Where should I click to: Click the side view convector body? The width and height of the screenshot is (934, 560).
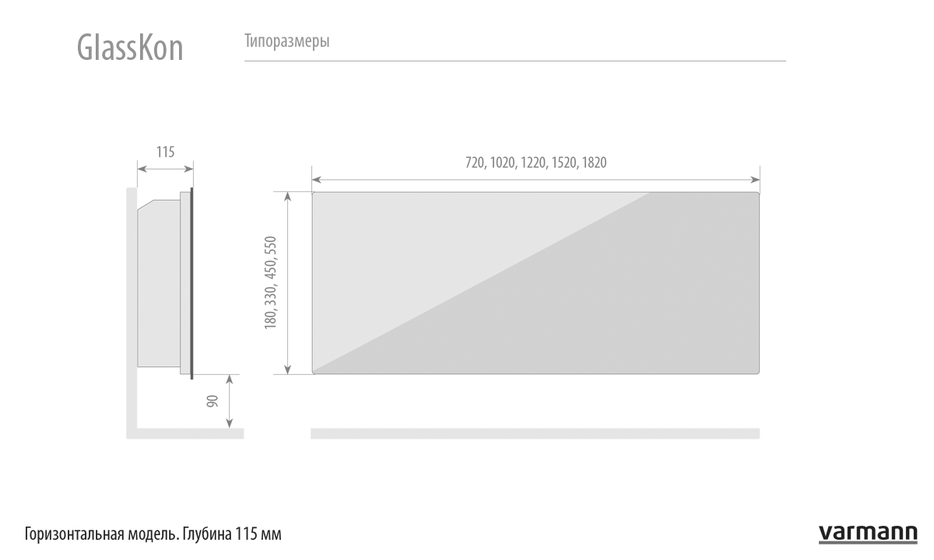point(159,282)
